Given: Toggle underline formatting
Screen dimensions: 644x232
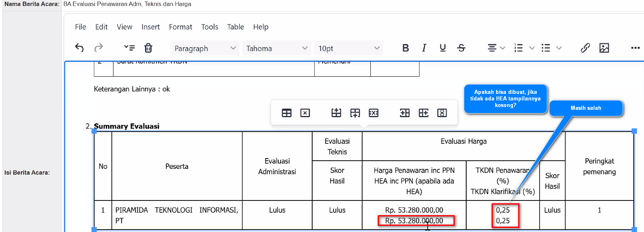Looking at the screenshot, I should [x=442, y=48].
